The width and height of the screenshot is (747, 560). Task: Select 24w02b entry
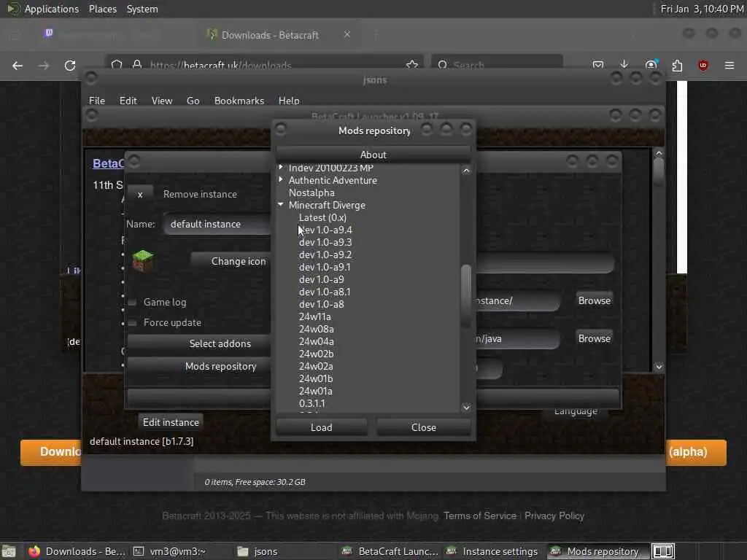(317, 354)
